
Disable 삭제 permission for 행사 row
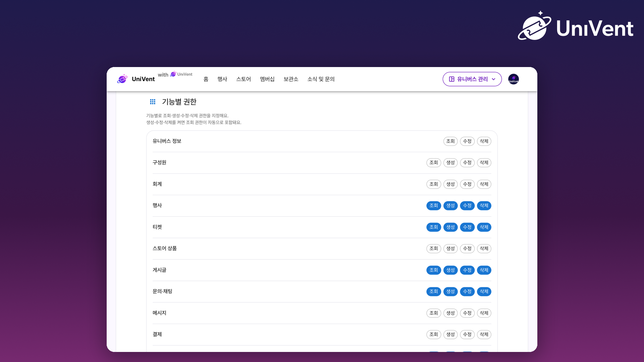click(x=484, y=205)
